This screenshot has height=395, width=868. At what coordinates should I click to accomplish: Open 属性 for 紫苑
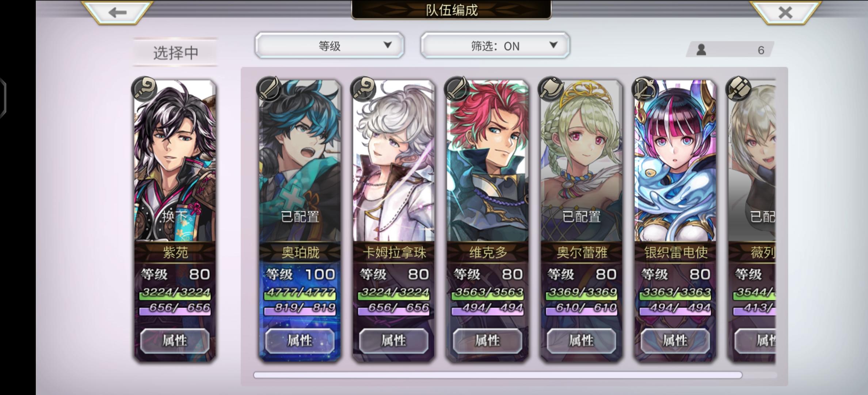(x=175, y=341)
